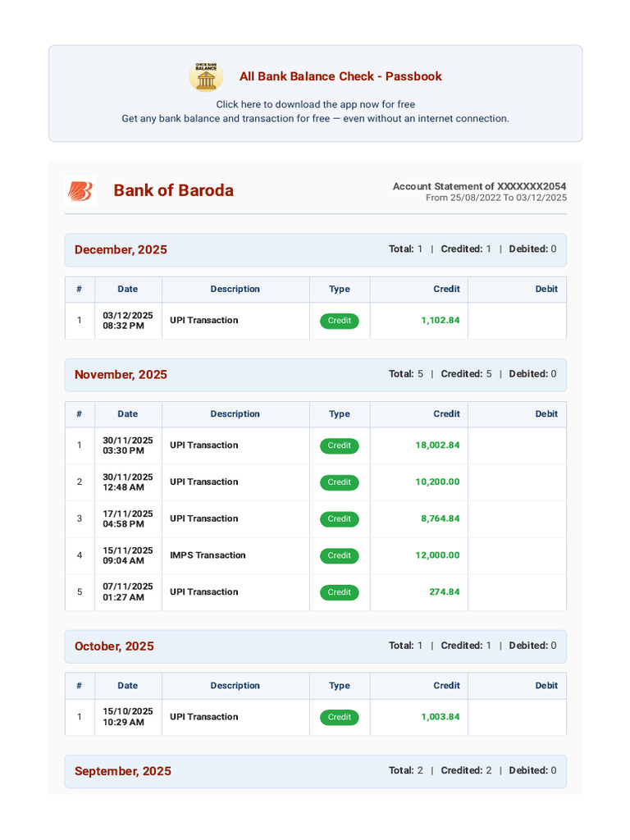Click the All Bank Balance Check app icon
Screen dimensions: 630x840
(x=206, y=76)
